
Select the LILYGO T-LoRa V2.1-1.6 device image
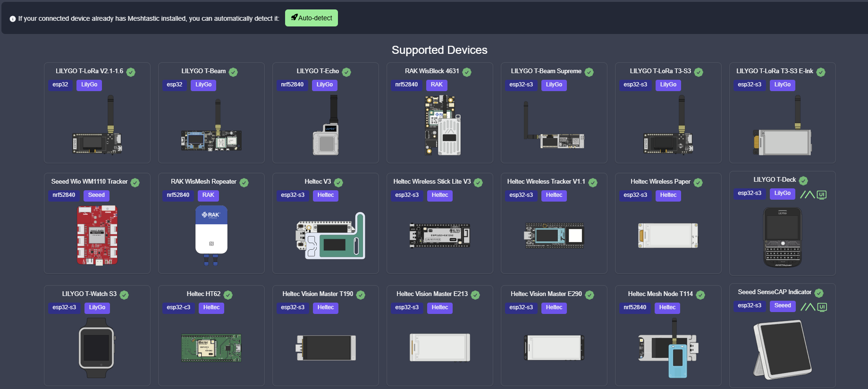tap(97, 125)
